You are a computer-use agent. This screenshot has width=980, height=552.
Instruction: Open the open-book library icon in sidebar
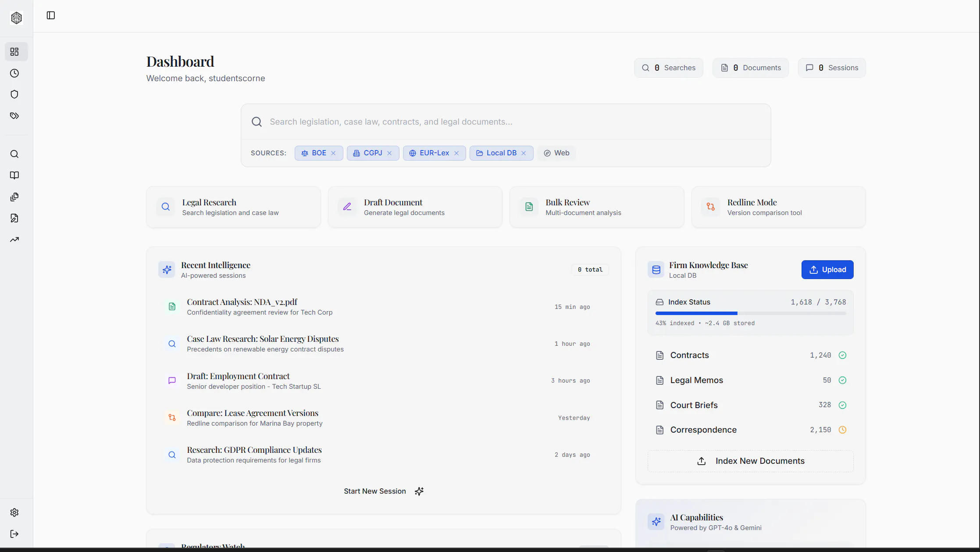pyautogui.click(x=14, y=176)
